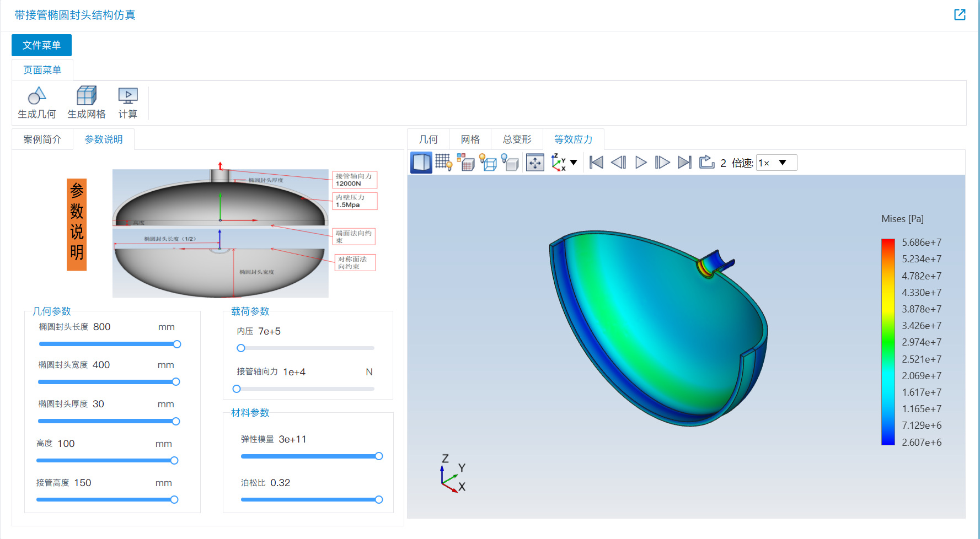The width and height of the screenshot is (980, 539).
Task: Toggle the shaded surface view icon
Action: [x=422, y=163]
